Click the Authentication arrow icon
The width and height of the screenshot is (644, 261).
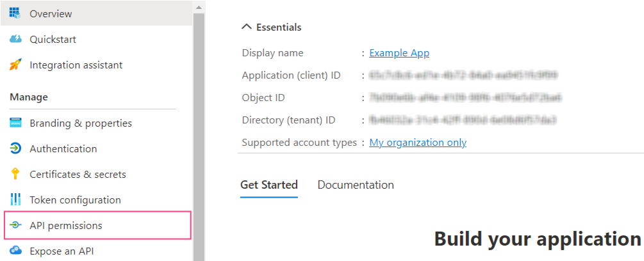coord(15,148)
